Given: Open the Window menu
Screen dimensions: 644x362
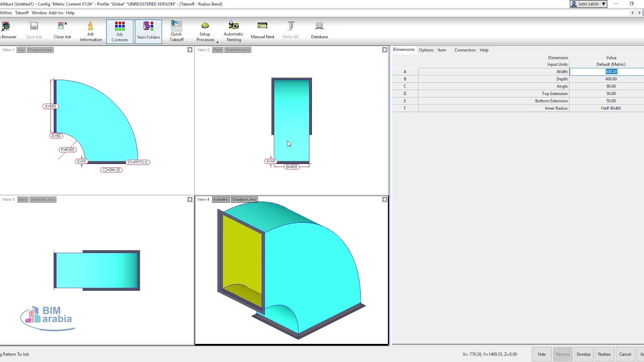Looking at the screenshot, I should coord(39,13).
